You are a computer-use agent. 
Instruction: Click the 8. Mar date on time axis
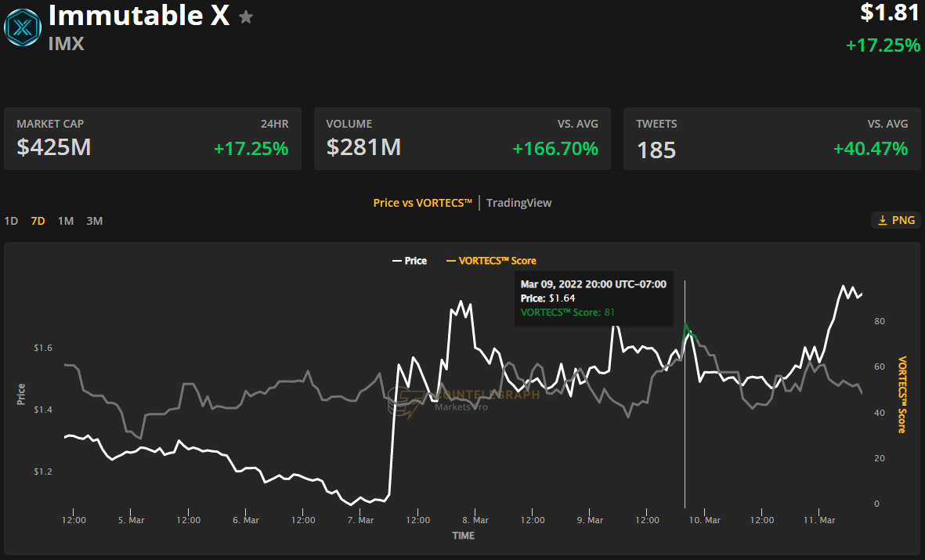coord(475,520)
